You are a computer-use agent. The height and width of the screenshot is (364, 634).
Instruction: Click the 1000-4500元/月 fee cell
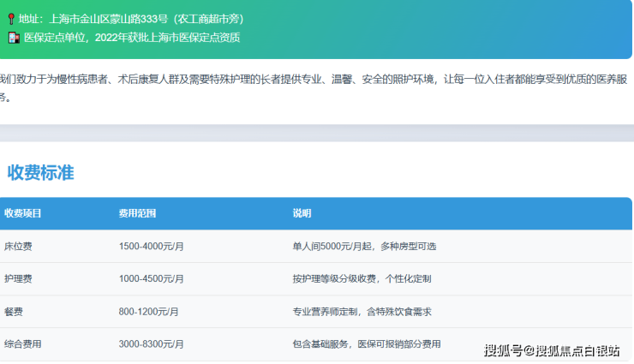click(x=152, y=279)
